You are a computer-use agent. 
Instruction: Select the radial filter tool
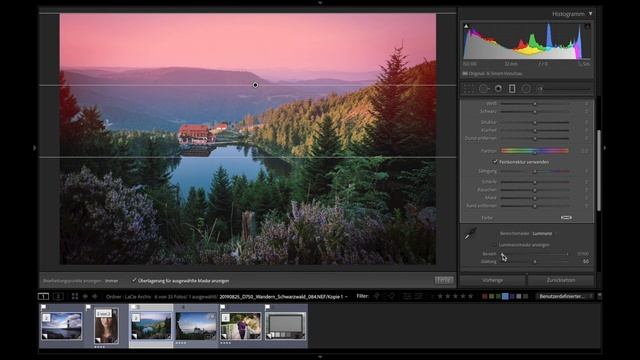point(526,89)
